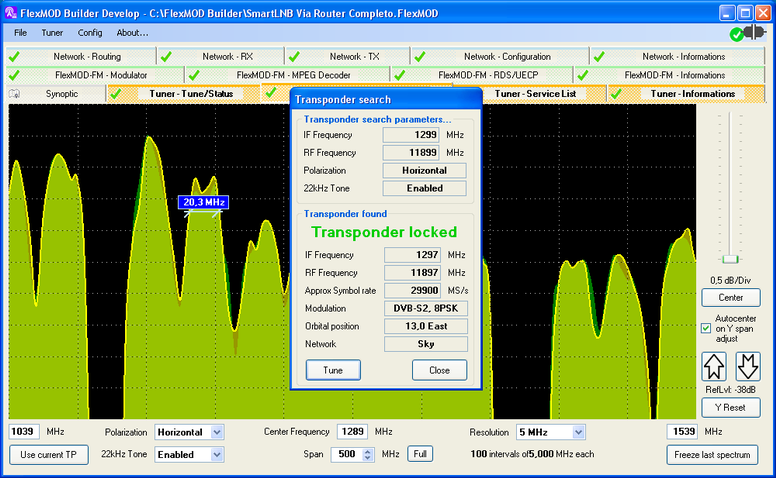This screenshot has width=776, height=478.
Task: Click the Center Frequency 1289 field
Action: (352, 431)
